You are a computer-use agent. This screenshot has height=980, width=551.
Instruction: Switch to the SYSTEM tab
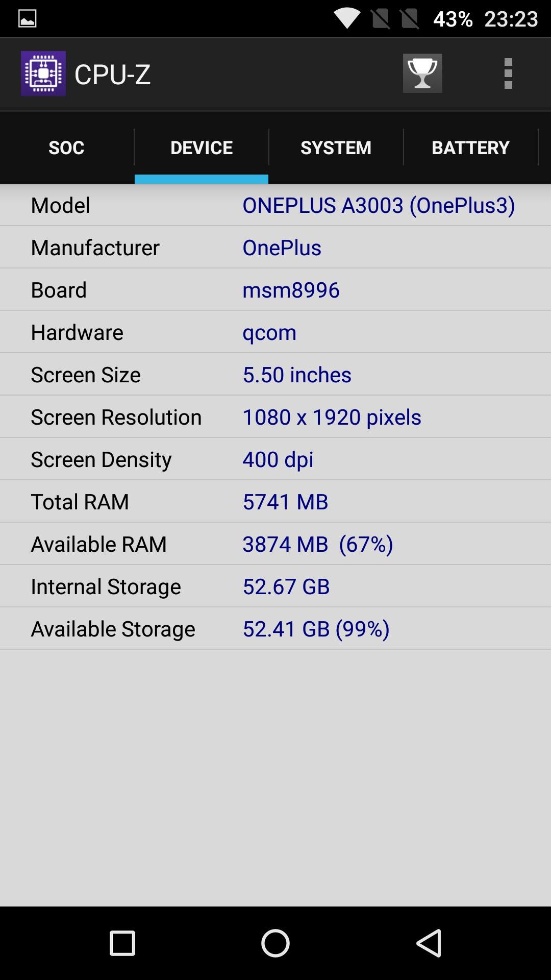pos(336,148)
